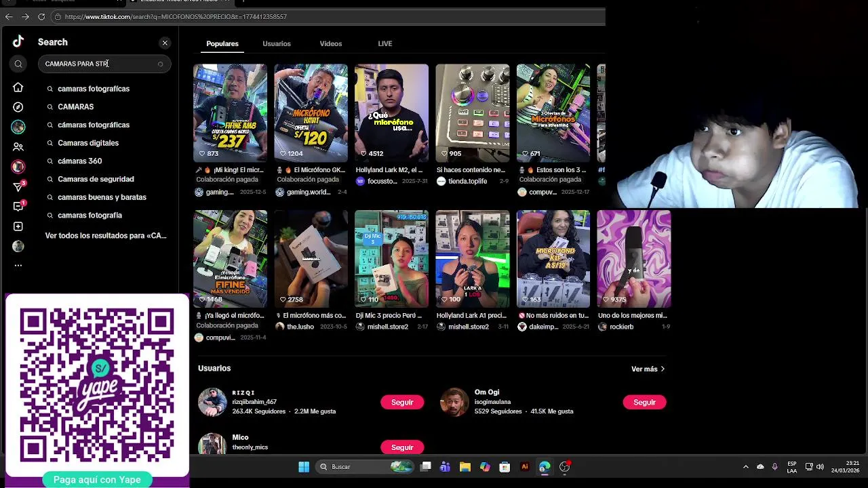Show hidden system tray icons chevron
Viewport: 868px width, 488px height.
(746, 466)
